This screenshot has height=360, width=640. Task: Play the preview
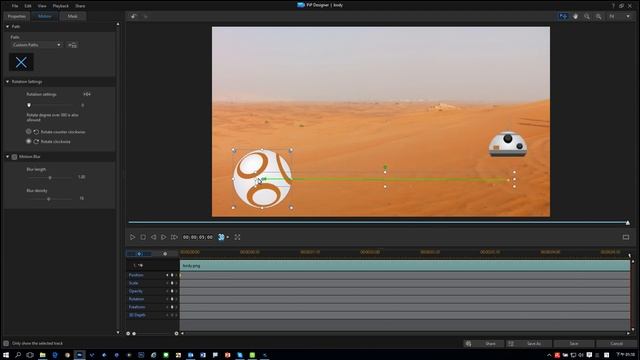pyautogui.click(x=132, y=237)
